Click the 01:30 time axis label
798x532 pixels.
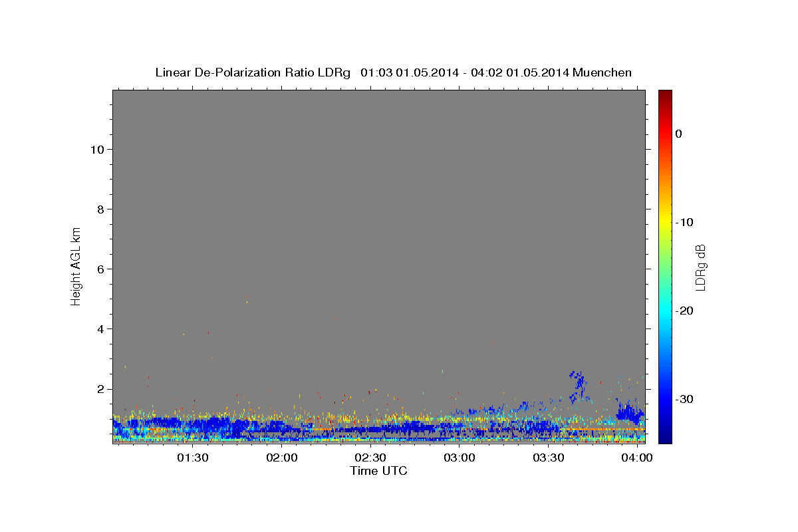(193, 458)
